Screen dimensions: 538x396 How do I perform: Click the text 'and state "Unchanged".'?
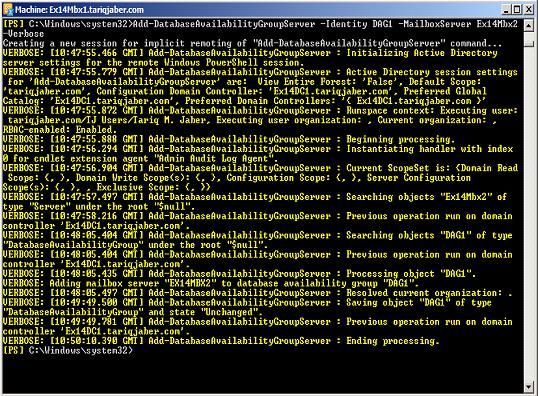point(206,312)
